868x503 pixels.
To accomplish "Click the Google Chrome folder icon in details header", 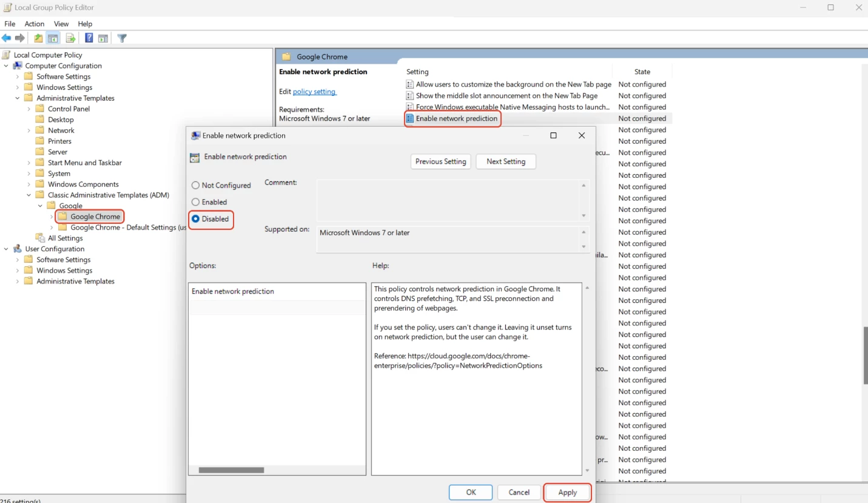I will (x=286, y=56).
